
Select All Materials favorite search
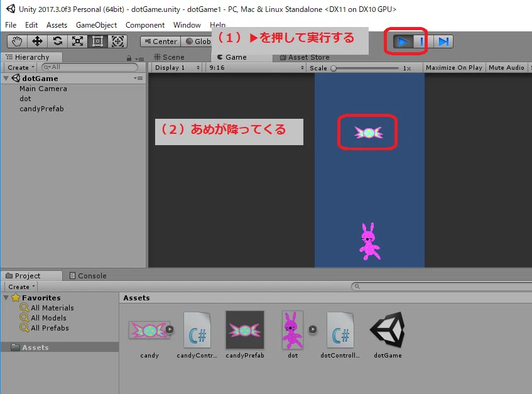click(52, 308)
